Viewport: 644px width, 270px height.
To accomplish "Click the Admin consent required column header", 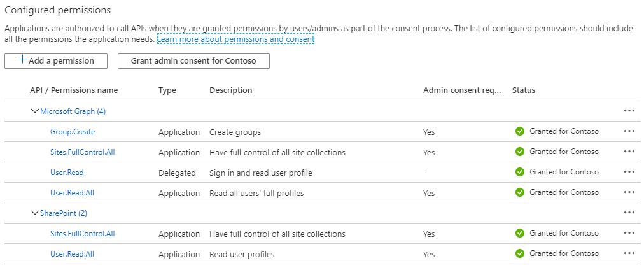I will (x=462, y=90).
